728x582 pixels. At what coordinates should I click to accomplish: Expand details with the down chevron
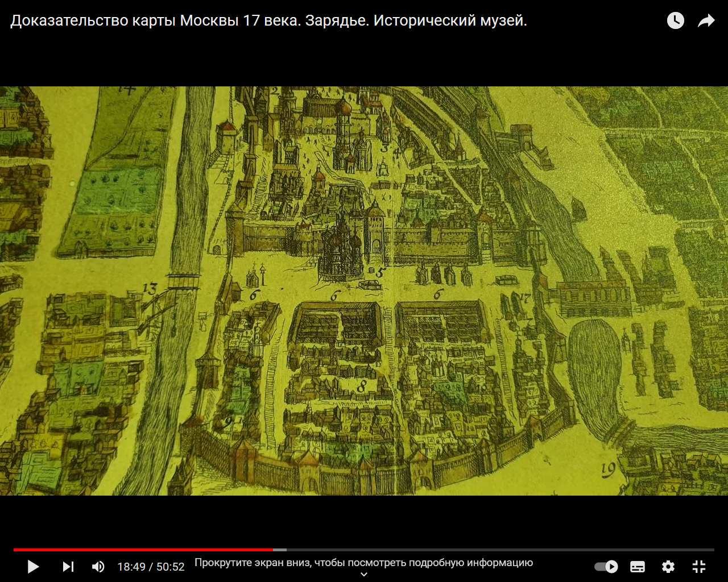coord(364,575)
